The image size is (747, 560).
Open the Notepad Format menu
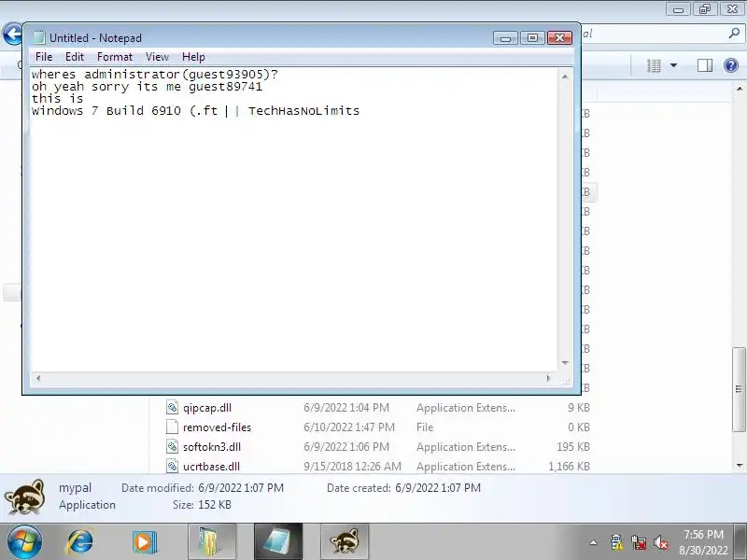point(115,57)
